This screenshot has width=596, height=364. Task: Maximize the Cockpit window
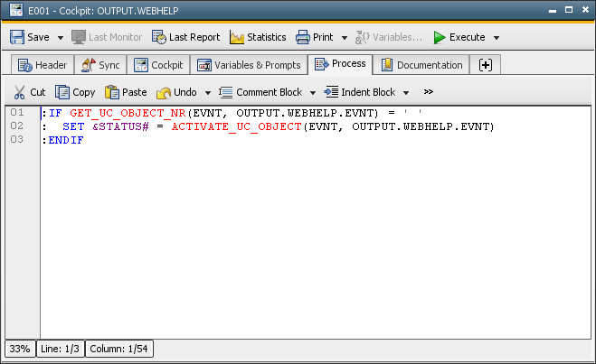coord(569,10)
